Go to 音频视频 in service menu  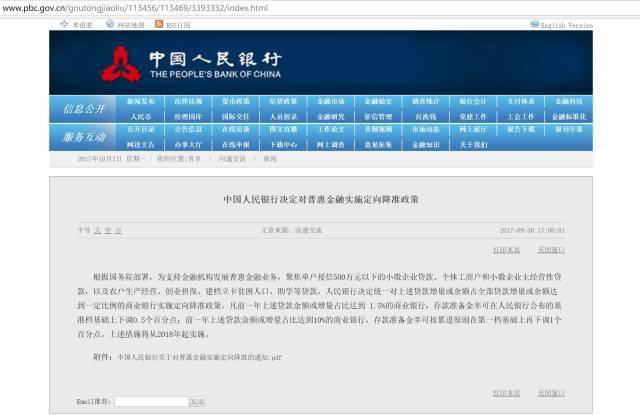click(x=378, y=129)
